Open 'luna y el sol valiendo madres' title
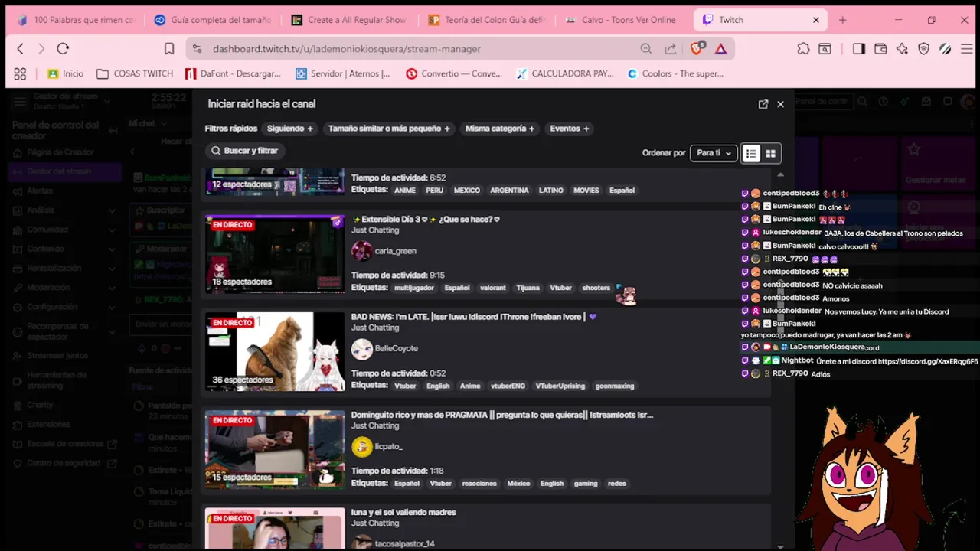 coord(403,513)
